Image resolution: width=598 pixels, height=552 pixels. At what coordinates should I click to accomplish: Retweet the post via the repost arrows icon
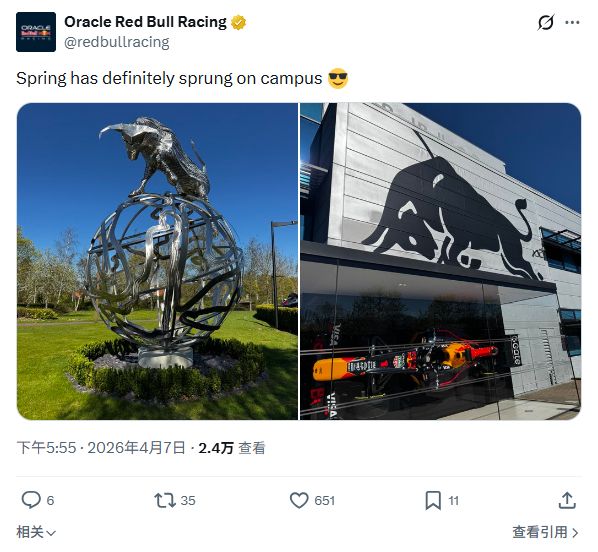tap(165, 500)
